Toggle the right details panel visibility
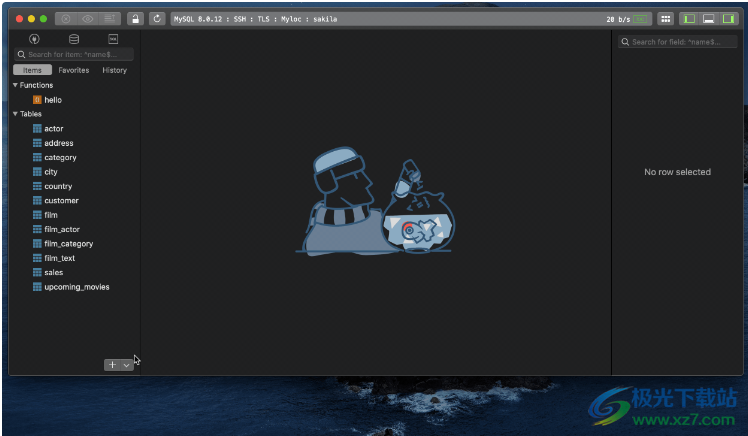Viewport: 748px width, 436px height. (729, 19)
